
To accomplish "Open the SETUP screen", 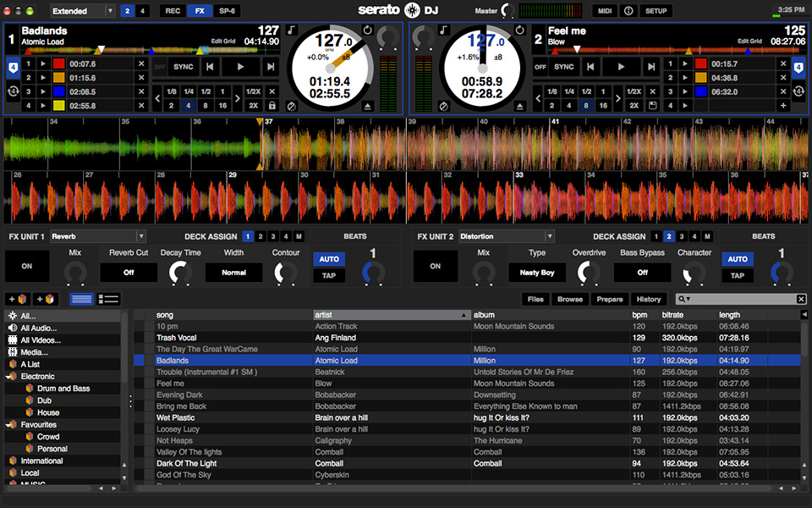I will (x=656, y=11).
